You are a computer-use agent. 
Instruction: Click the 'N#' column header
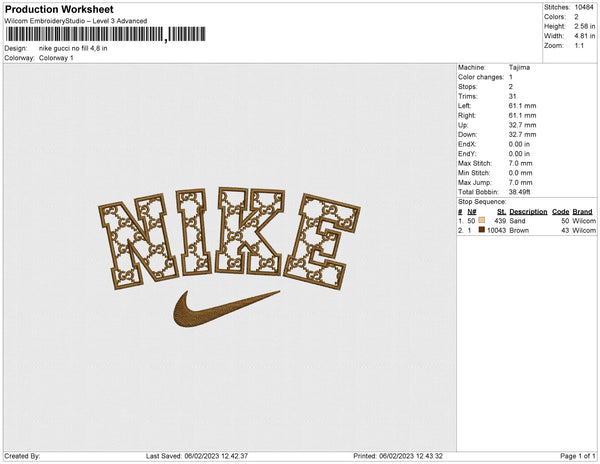472,212
